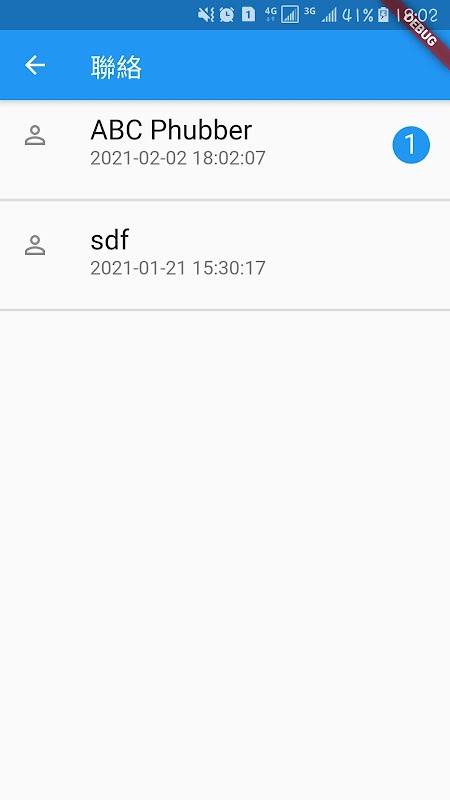Tap the back arrow in app bar
Viewport: 450px width, 800px height.
[x=35, y=65]
